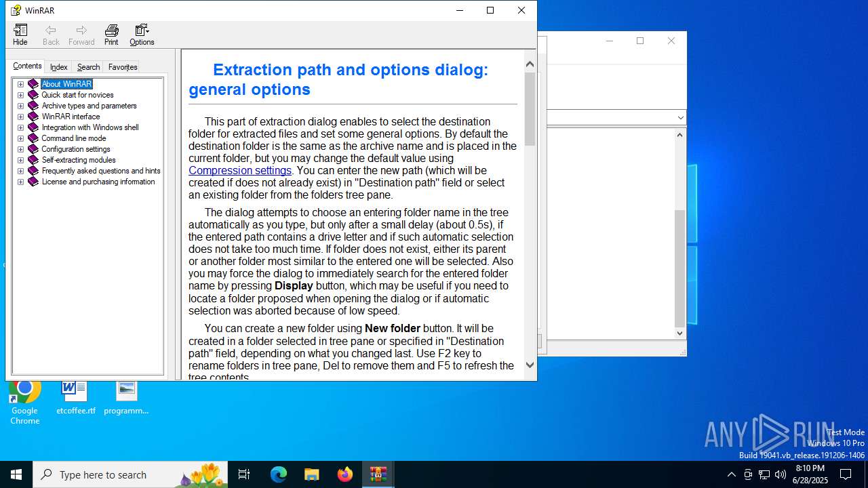Click the Command line mode book icon
Screen dimensions: 868x488
(x=33, y=138)
